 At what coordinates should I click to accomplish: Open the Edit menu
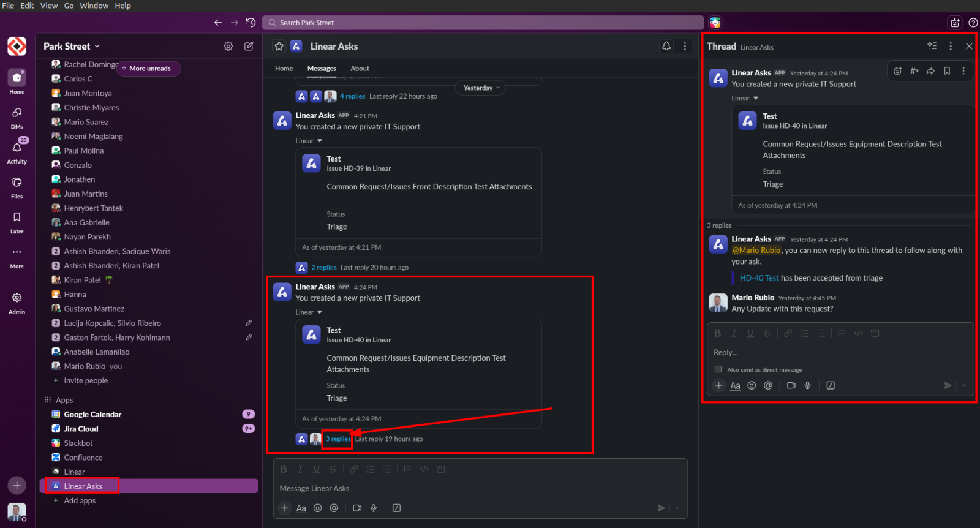tap(28, 6)
